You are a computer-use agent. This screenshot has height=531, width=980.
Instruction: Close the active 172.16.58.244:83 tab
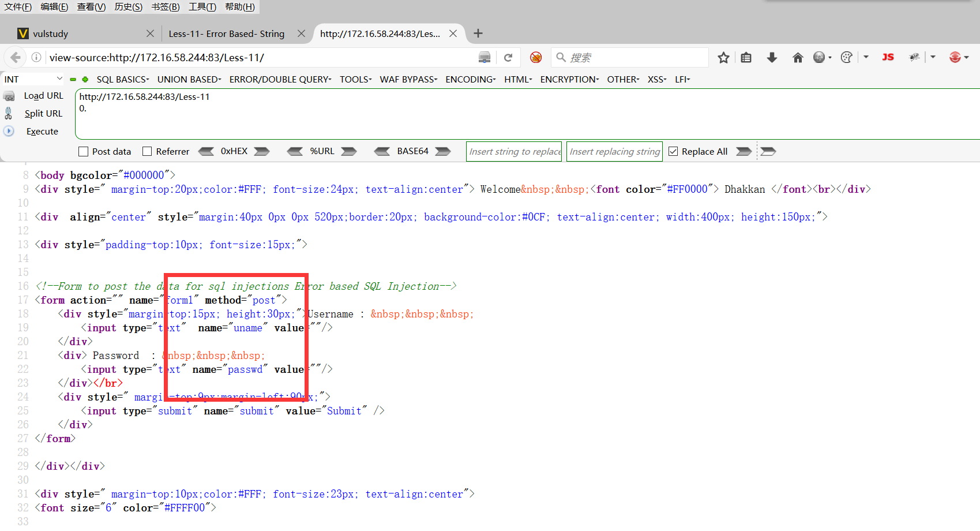[x=453, y=33]
